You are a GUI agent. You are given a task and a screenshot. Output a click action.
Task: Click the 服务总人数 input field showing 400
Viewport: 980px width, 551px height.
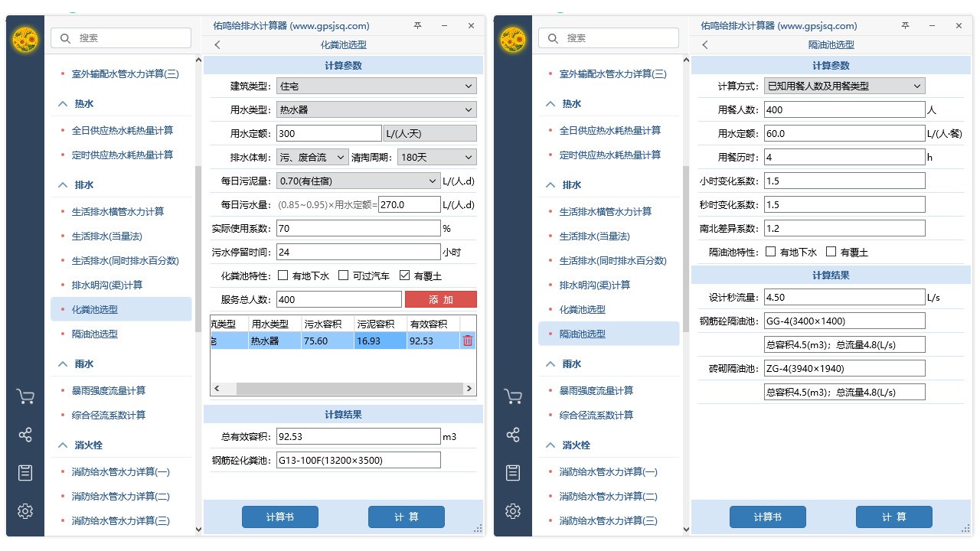pos(338,298)
